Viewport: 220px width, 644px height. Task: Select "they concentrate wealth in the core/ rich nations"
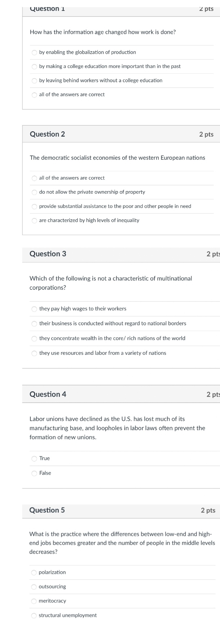[x=34, y=338]
